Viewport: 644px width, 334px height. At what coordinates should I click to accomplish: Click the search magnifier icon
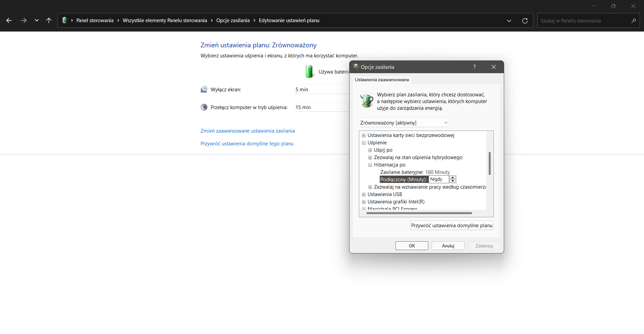(x=634, y=21)
